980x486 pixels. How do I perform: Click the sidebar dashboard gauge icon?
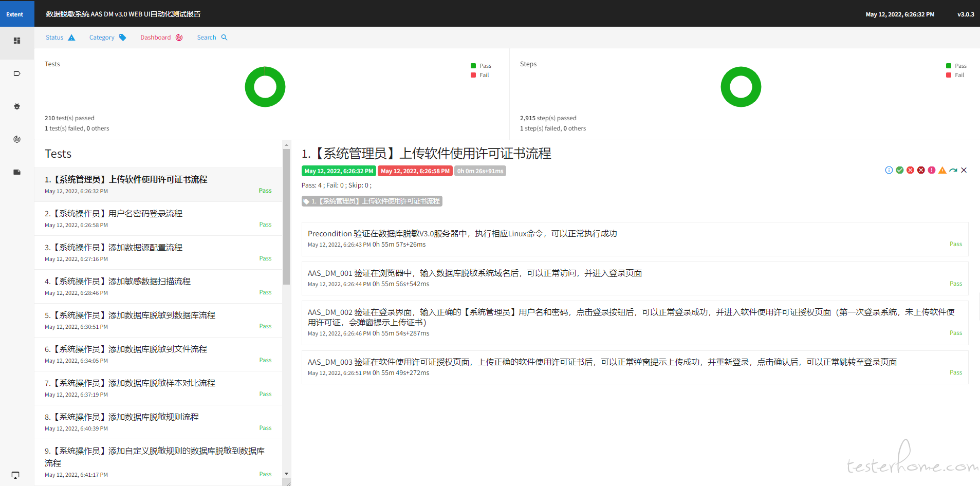click(17, 139)
